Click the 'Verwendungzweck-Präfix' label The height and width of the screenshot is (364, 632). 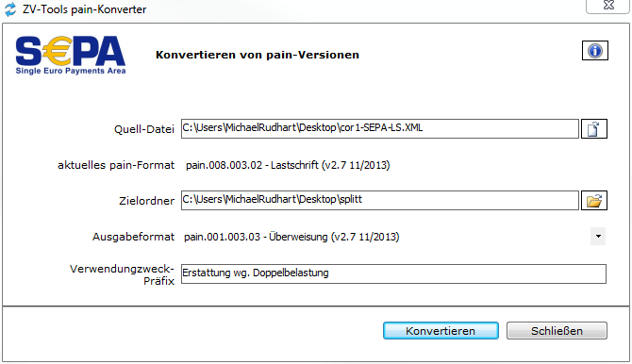(x=122, y=274)
